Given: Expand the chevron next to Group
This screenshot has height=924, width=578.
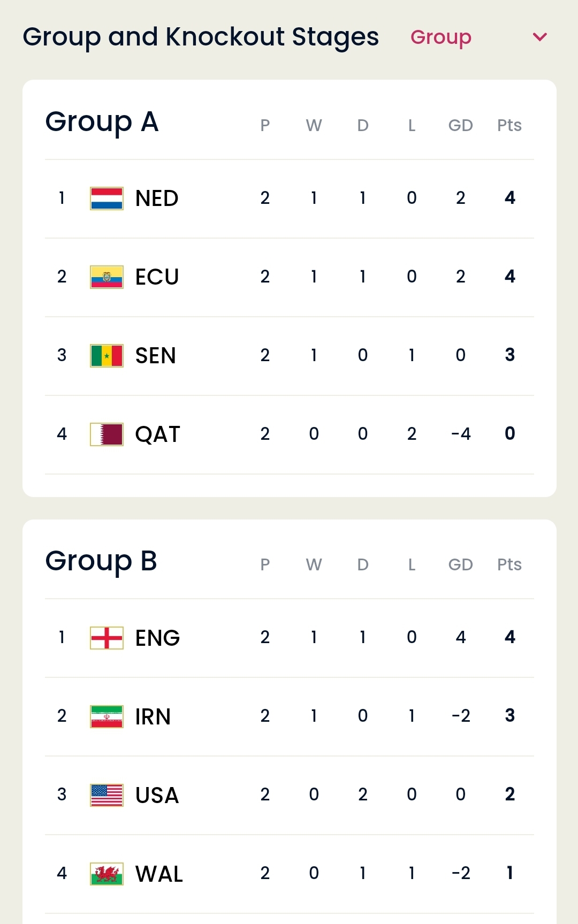Looking at the screenshot, I should 540,37.
